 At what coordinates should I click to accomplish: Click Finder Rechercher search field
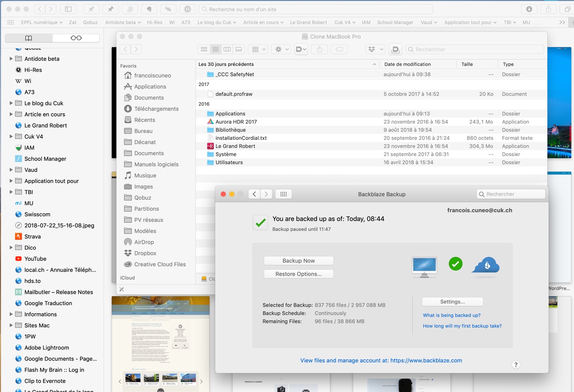click(x=475, y=49)
